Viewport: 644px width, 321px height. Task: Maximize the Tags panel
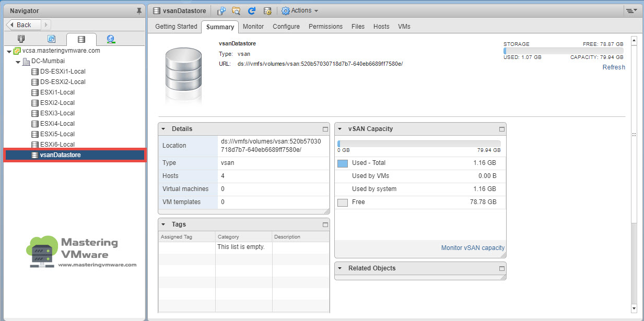pyautogui.click(x=325, y=224)
